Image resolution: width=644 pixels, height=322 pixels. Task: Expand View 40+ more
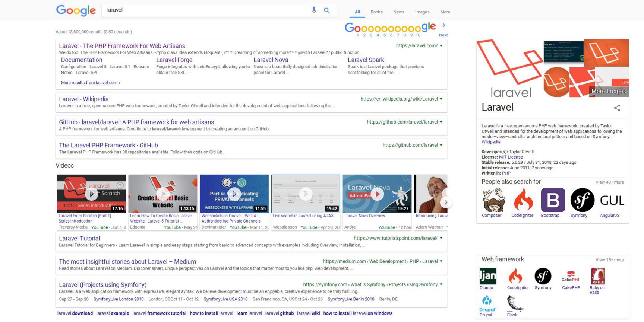click(609, 182)
